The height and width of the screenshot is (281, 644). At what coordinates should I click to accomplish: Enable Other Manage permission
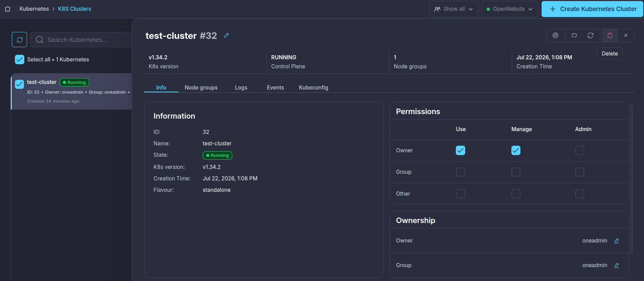(516, 194)
